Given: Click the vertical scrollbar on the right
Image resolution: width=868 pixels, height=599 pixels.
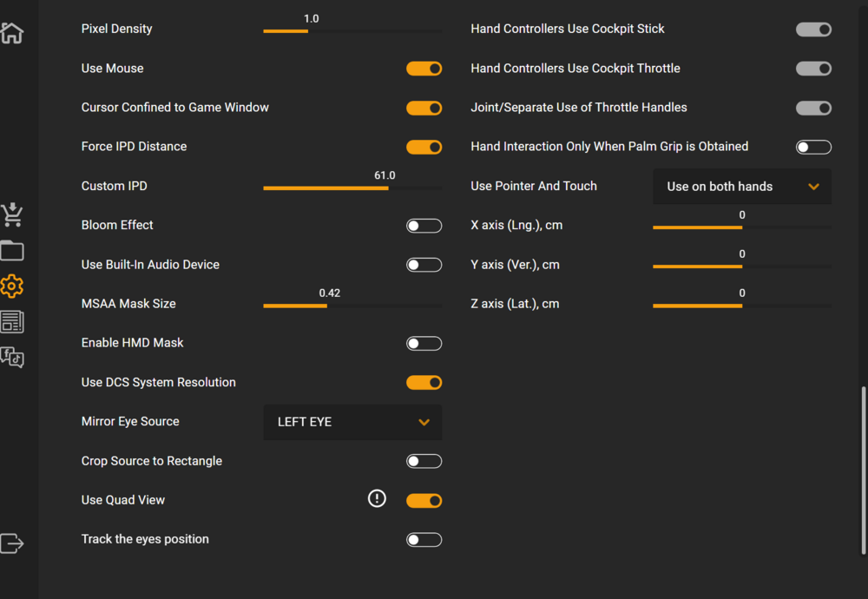Looking at the screenshot, I should pyautogui.click(x=863, y=469).
